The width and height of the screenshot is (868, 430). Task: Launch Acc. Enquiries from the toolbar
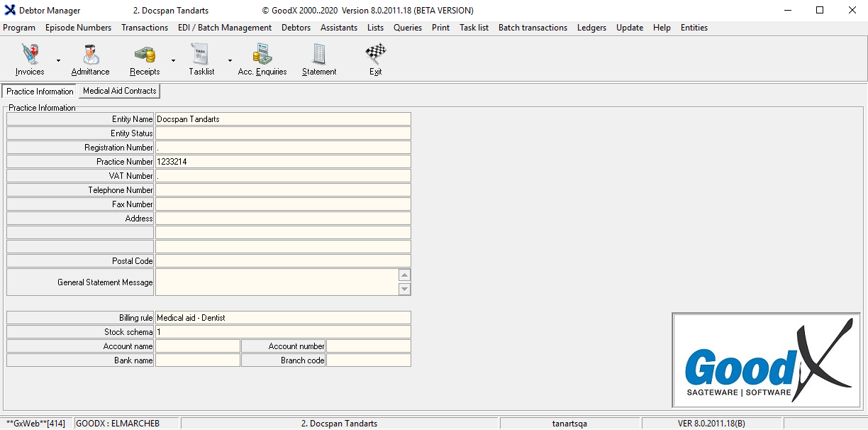[x=262, y=55]
